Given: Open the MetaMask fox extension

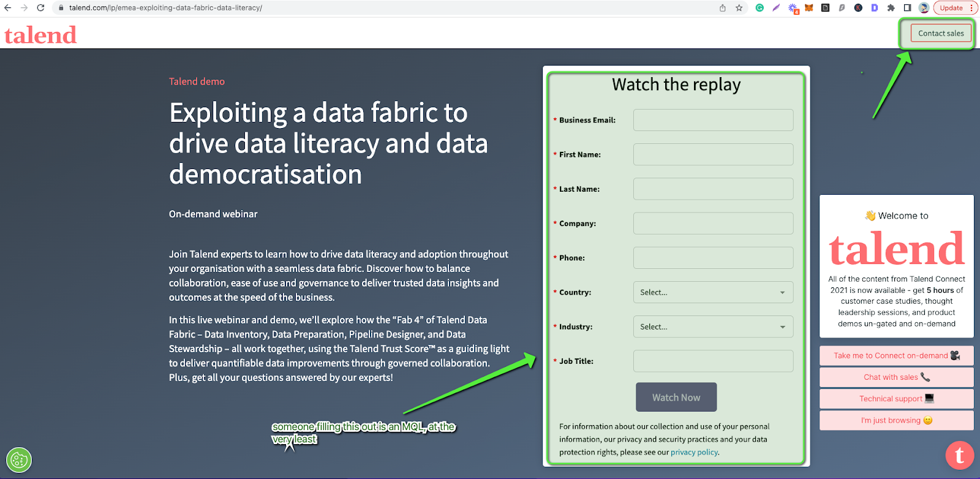Looking at the screenshot, I should [809, 8].
